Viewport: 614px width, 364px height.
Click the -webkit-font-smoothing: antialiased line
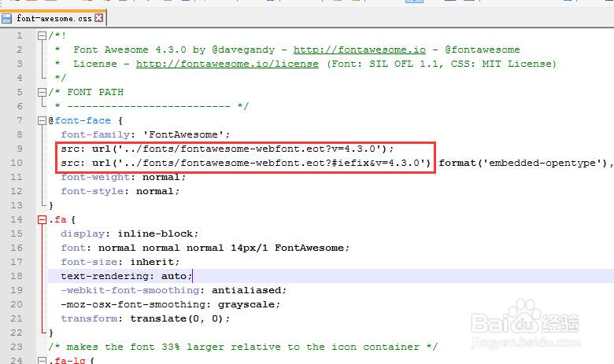pyautogui.click(x=173, y=290)
